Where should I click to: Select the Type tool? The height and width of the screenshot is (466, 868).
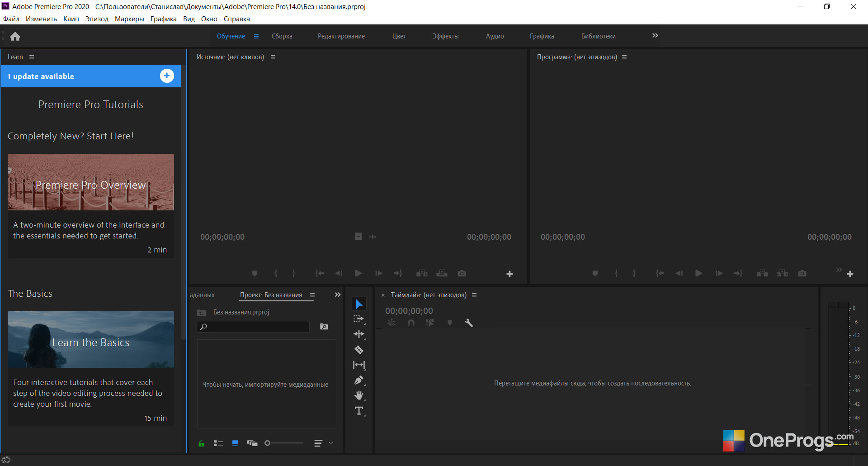pyautogui.click(x=359, y=411)
